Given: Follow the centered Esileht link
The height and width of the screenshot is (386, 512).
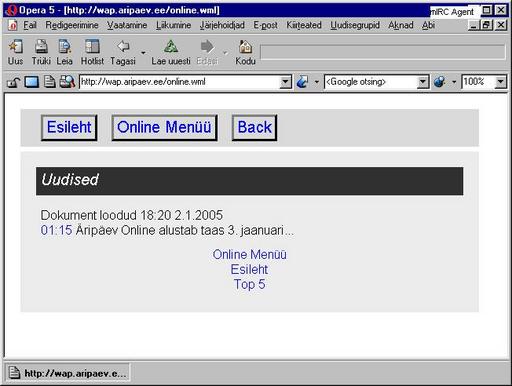Looking at the screenshot, I should [x=249, y=269].
